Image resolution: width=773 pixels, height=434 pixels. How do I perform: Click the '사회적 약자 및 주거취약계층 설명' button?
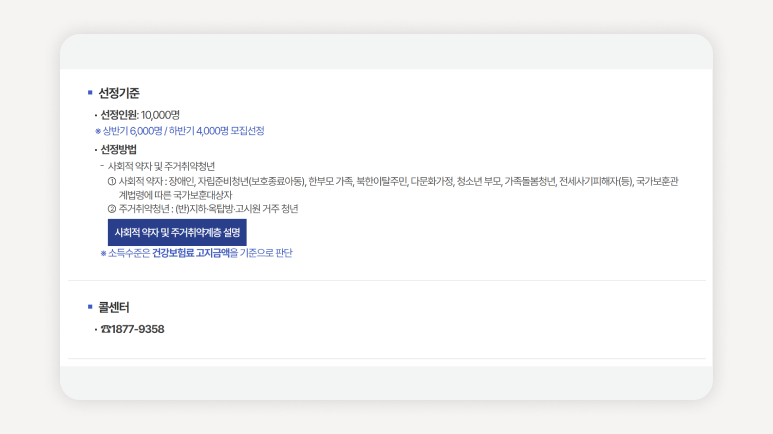[x=177, y=232]
